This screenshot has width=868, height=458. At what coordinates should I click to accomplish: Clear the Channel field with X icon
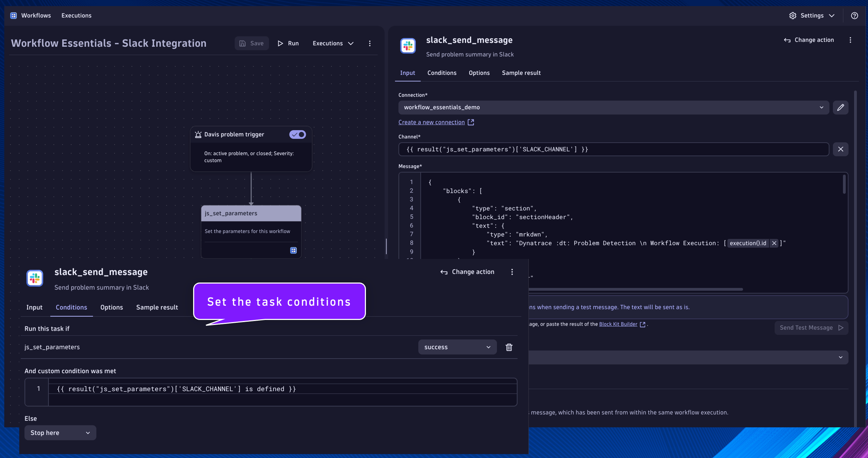point(841,149)
